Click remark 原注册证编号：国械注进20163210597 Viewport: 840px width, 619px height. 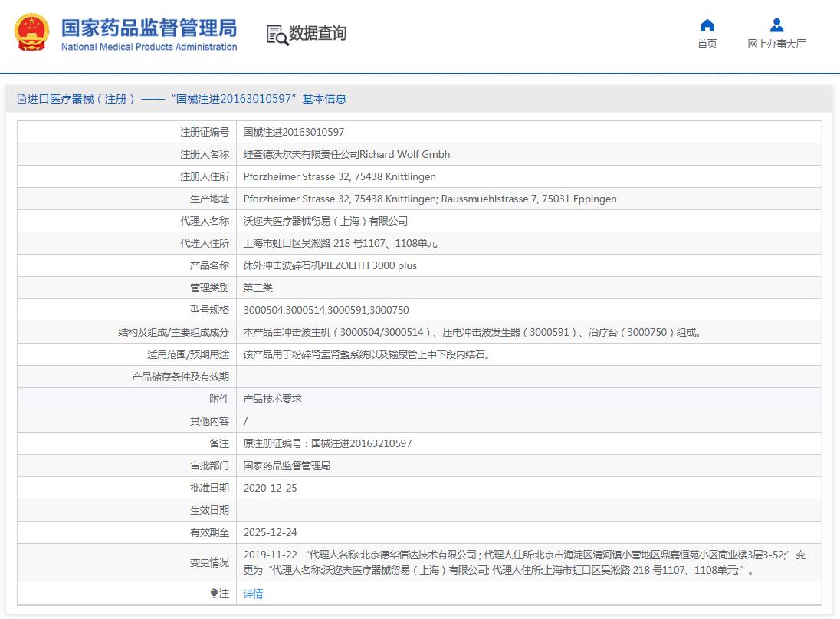[x=327, y=443]
